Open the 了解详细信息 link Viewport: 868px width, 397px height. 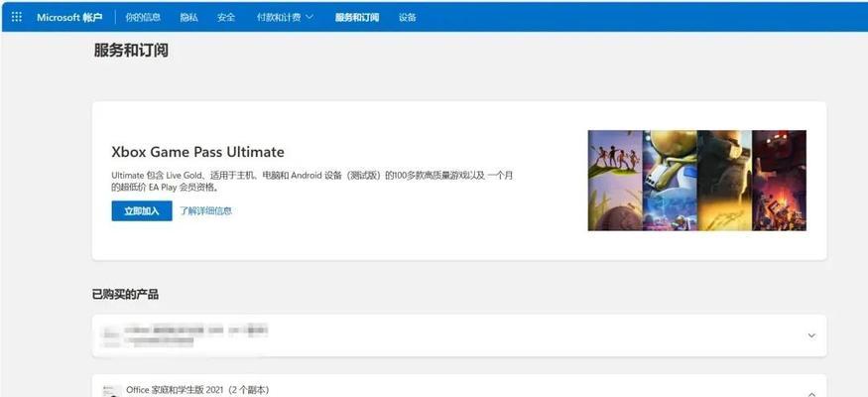click(206, 211)
